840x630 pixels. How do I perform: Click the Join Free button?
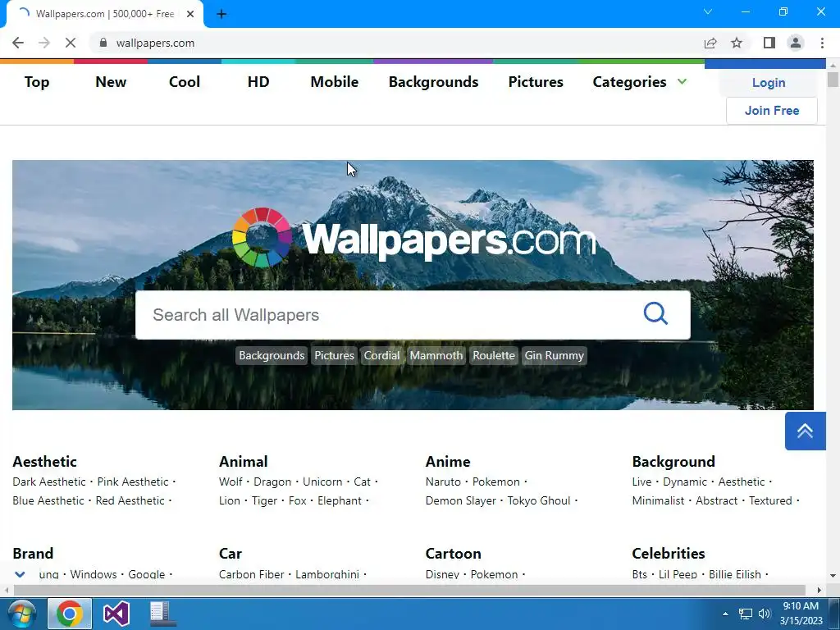click(772, 111)
